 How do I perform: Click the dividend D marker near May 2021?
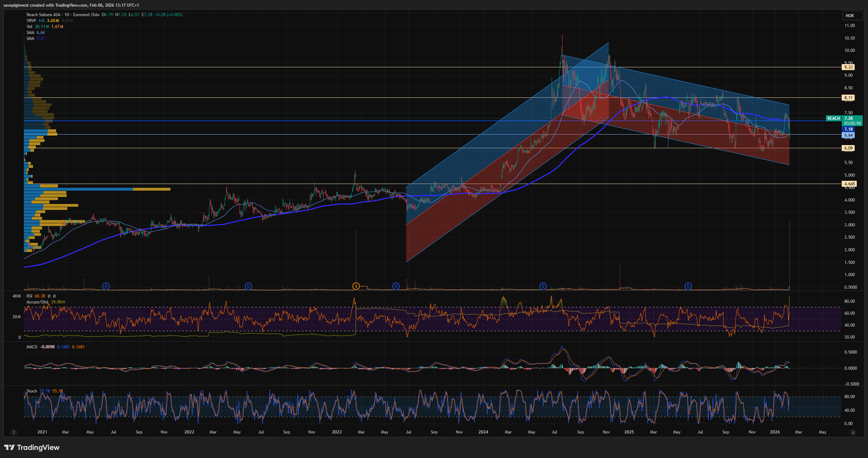click(106, 286)
